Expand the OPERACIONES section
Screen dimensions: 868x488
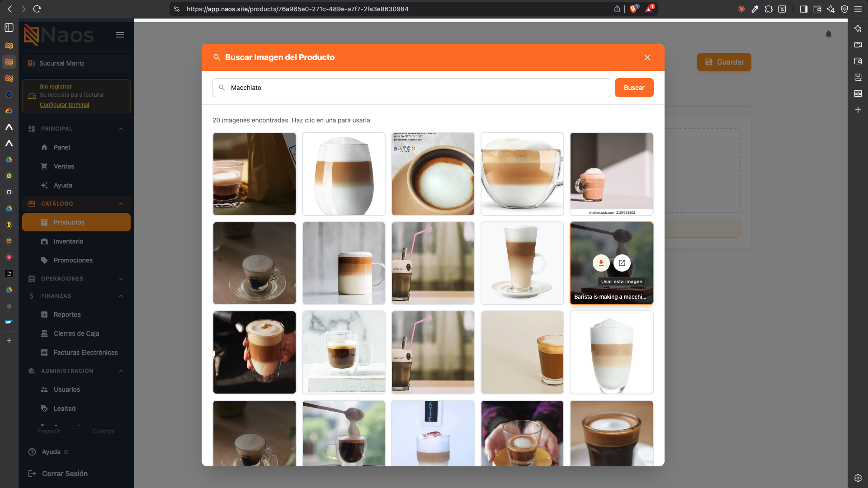click(121, 279)
